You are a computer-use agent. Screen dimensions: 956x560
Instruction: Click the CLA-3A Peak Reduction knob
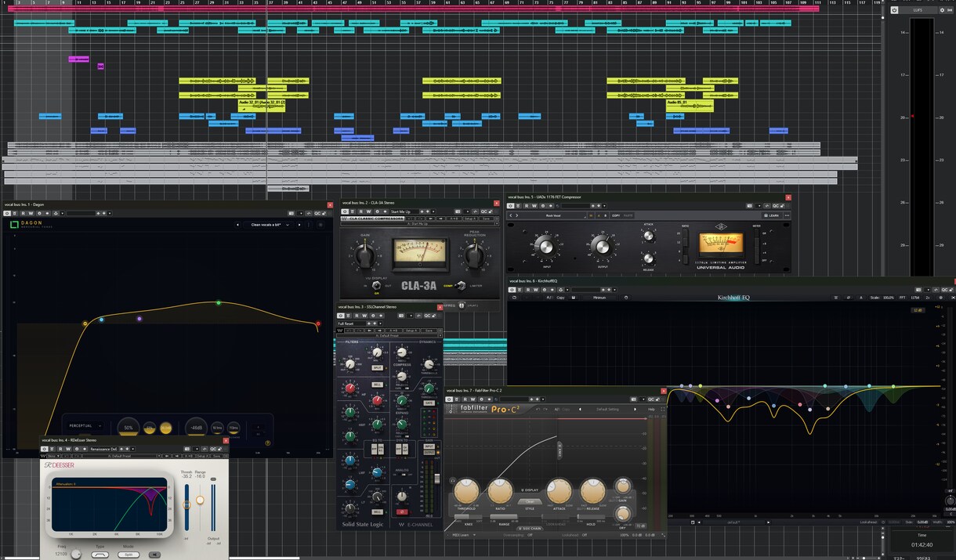[473, 255]
